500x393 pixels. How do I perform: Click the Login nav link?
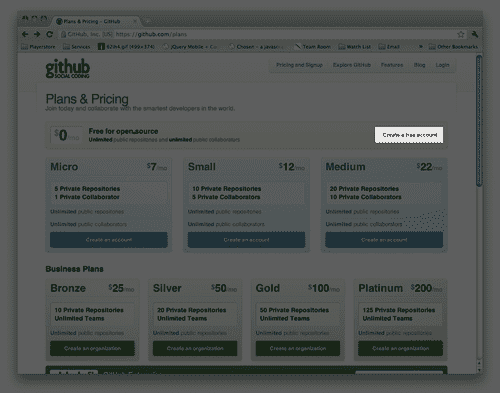(442, 65)
